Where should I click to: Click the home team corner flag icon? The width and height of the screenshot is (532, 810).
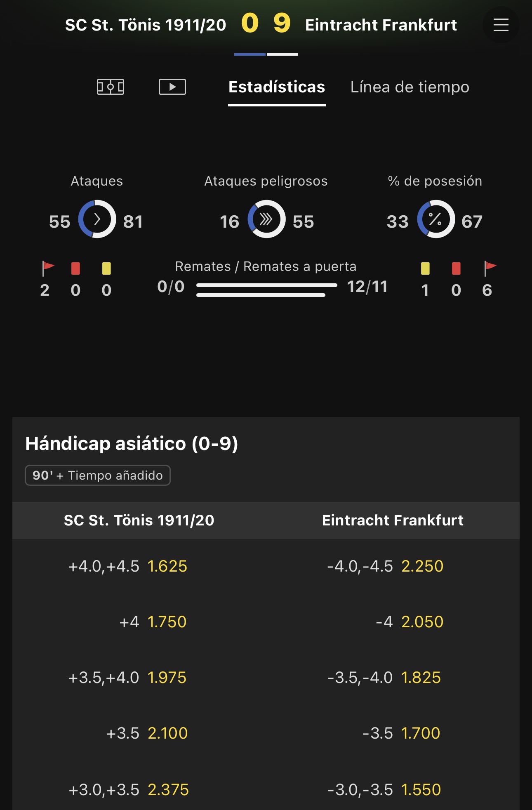[x=48, y=268]
